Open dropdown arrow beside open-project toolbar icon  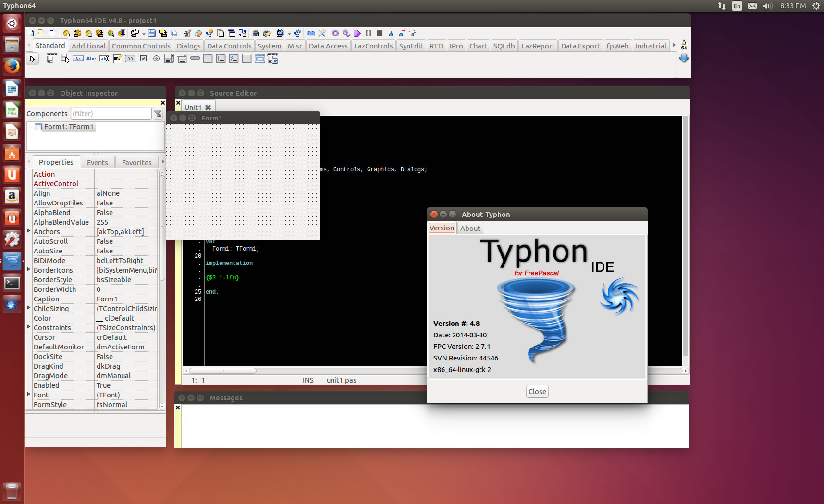click(x=144, y=34)
